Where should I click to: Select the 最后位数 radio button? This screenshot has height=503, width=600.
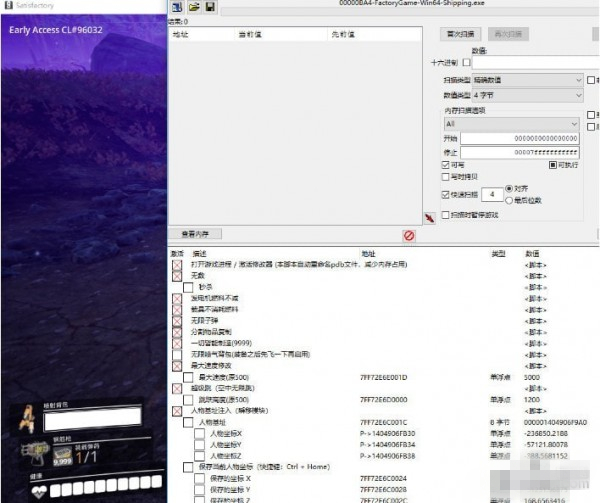point(510,200)
